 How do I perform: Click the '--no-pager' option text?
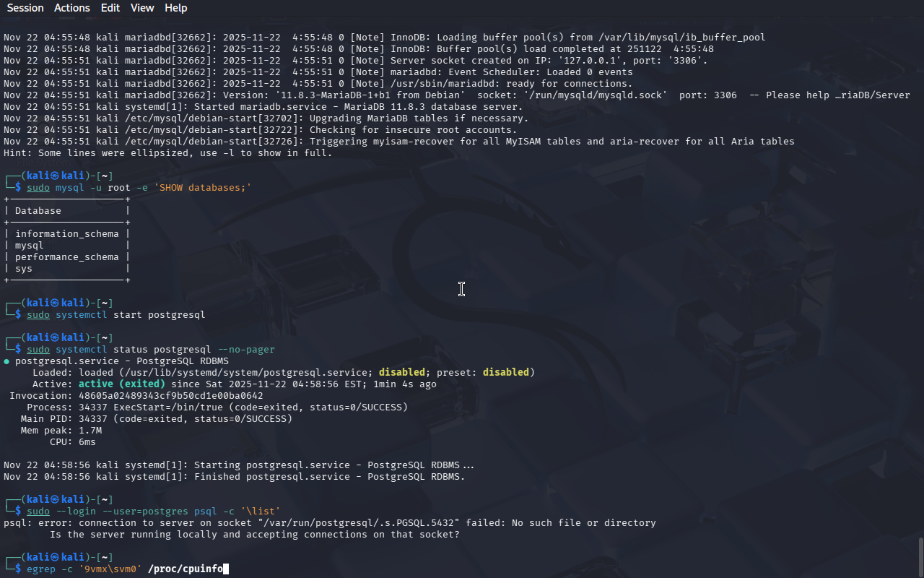tap(245, 350)
